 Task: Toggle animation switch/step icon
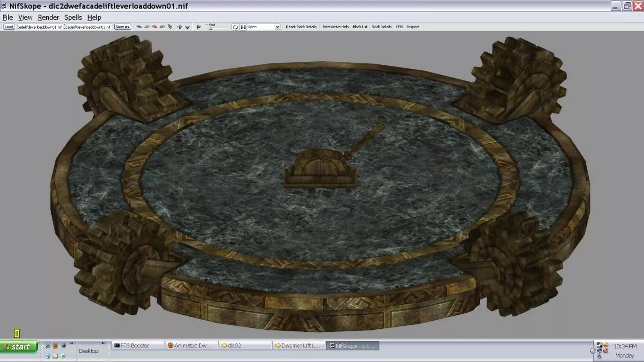pos(243,27)
